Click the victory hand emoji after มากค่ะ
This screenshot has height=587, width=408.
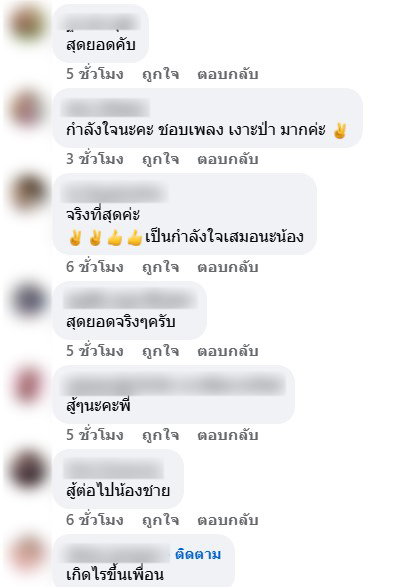point(340,131)
